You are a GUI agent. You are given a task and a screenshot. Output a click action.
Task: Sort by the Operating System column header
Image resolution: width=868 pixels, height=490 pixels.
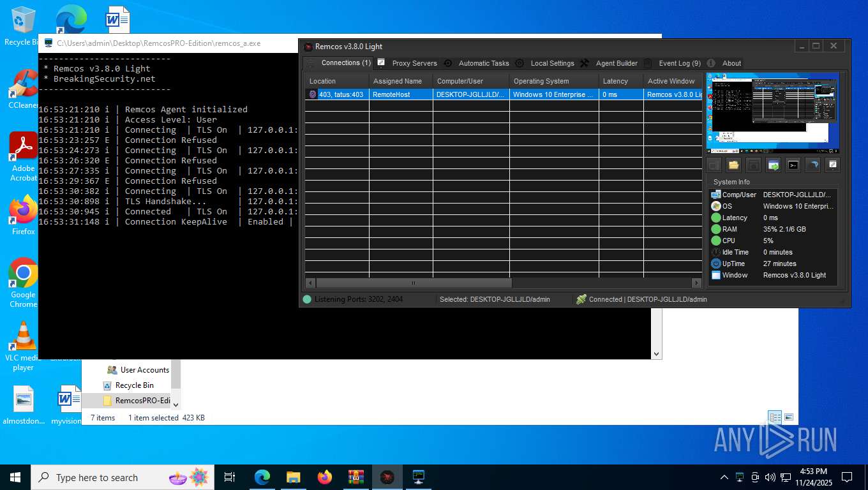(554, 81)
